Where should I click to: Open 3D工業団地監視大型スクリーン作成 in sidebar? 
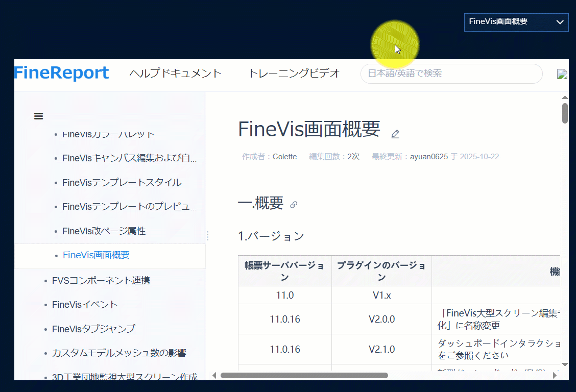[x=125, y=376]
